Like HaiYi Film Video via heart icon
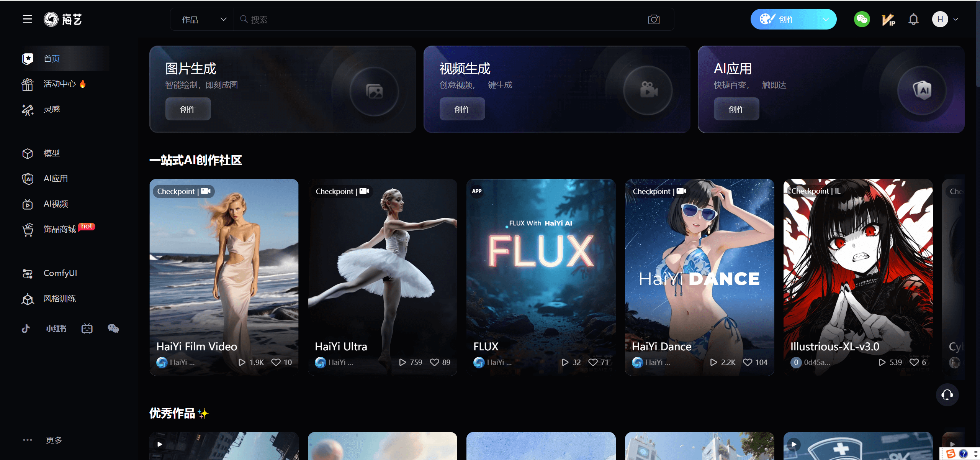Image resolution: width=980 pixels, height=460 pixels. [x=276, y=362]
